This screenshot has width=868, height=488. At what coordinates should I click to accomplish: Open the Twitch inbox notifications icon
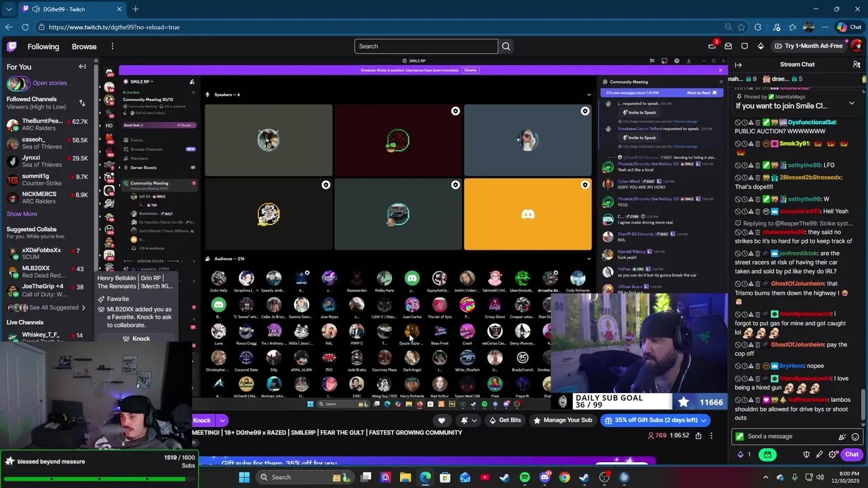pyautogui.click(x=728, y=46)
